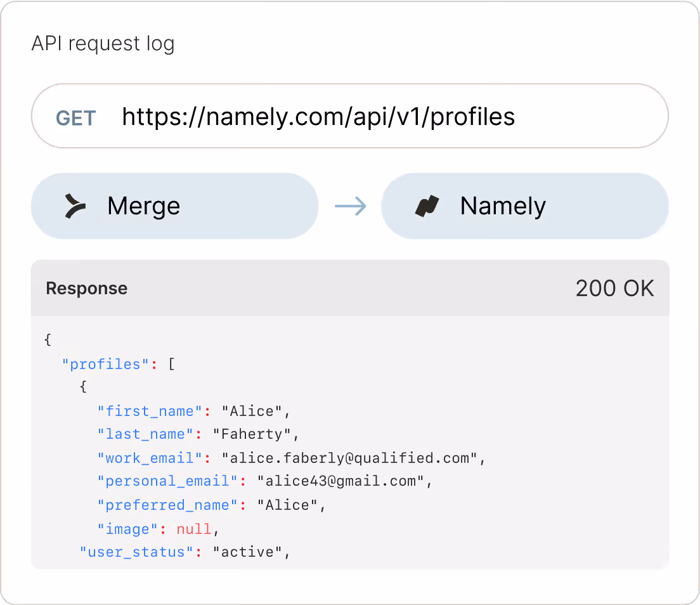Click the GET method label
The width and height of the screenshot is (700, 605).
pos(76,119)
